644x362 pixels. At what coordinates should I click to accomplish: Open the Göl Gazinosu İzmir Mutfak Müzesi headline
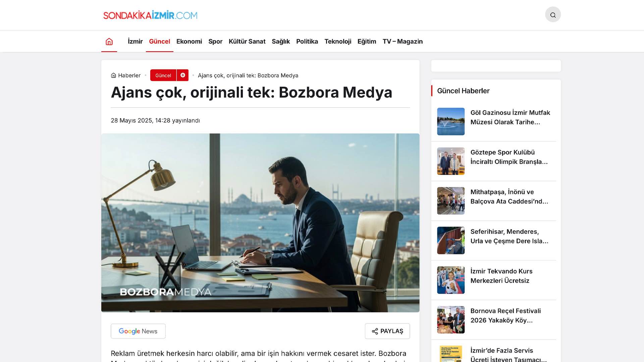(510, 117)
